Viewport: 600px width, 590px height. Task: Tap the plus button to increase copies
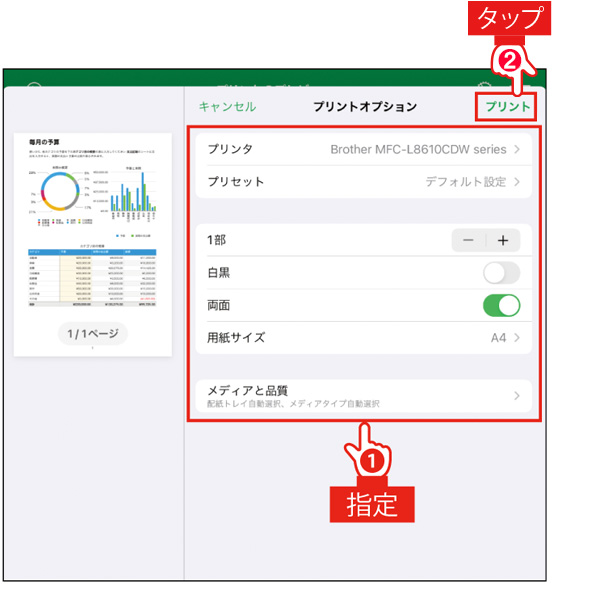point(502,240)
